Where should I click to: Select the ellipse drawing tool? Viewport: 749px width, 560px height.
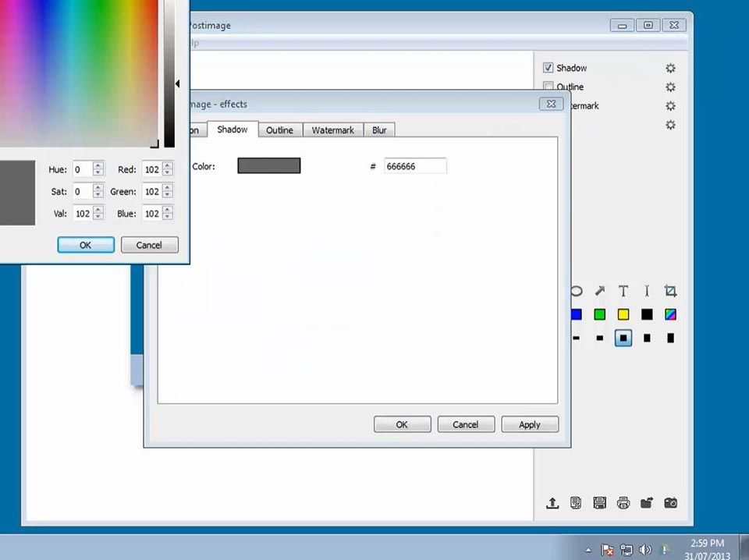(577, 291)
